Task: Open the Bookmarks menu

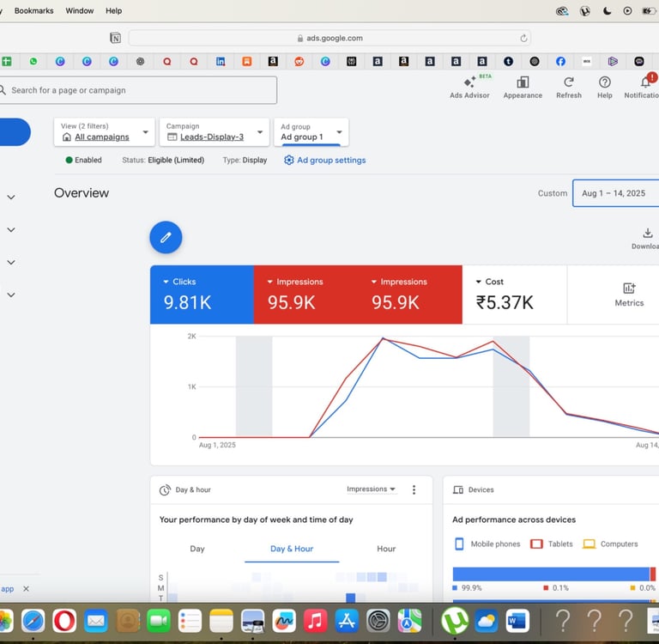Action: tap(34, 11)
